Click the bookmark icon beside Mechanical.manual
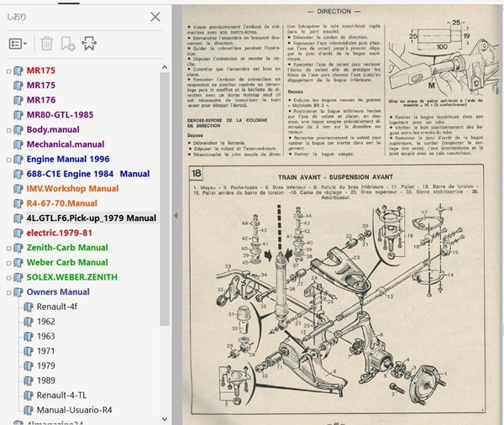Image resolution: width=504 pixels, height=425 pixels. (18, 144)
